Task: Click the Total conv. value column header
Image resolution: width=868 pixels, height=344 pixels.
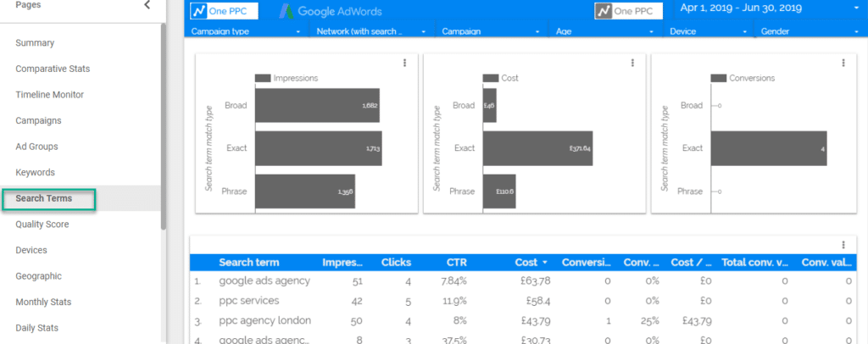Action: click(755, 262)
